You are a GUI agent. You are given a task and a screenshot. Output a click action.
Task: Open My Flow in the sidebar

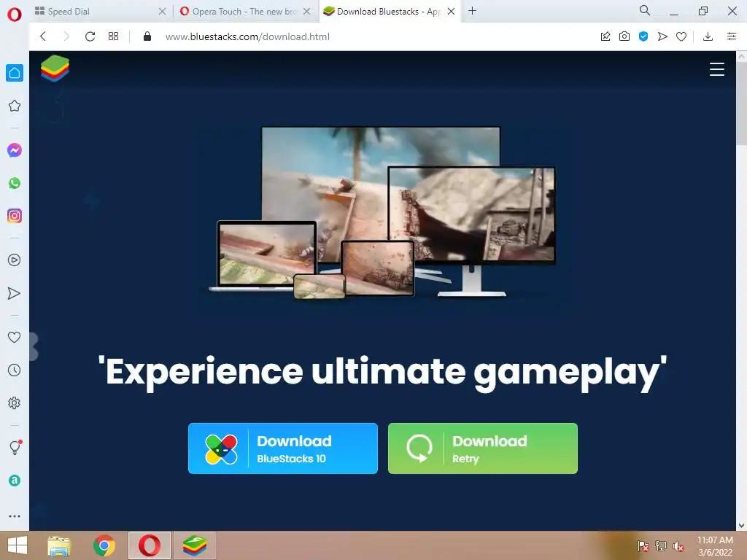[15, 293]
